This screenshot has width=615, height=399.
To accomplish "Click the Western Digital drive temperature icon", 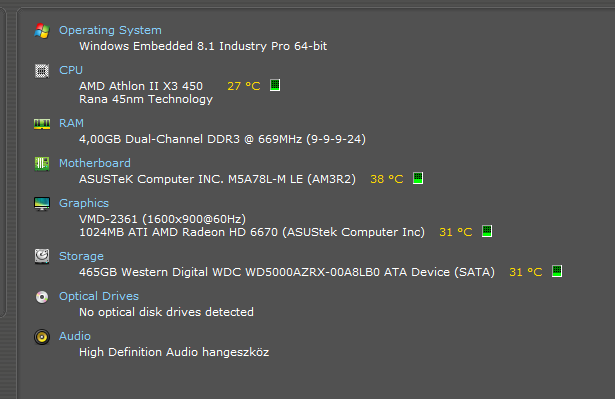I will [x=557, y=271].
